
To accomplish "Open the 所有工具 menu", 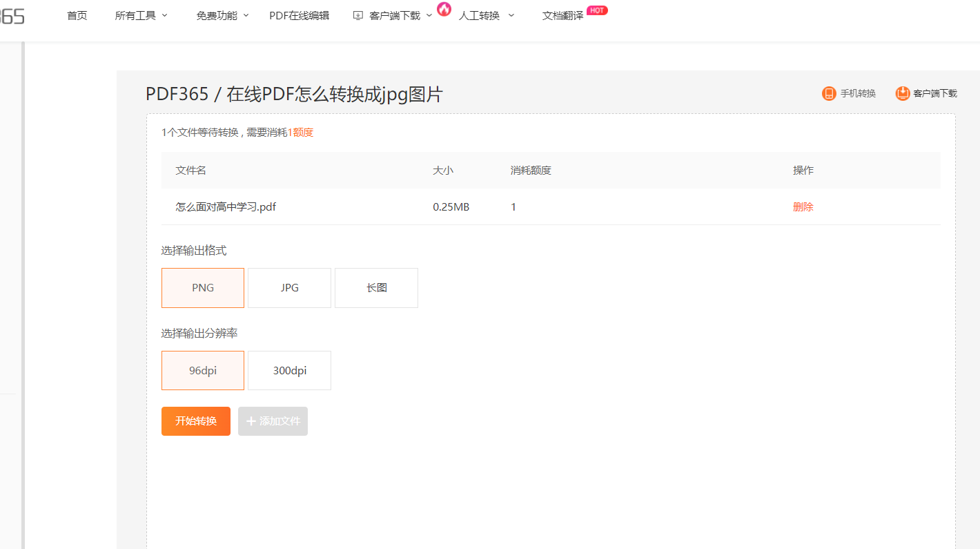I will (x=135, y=15).
